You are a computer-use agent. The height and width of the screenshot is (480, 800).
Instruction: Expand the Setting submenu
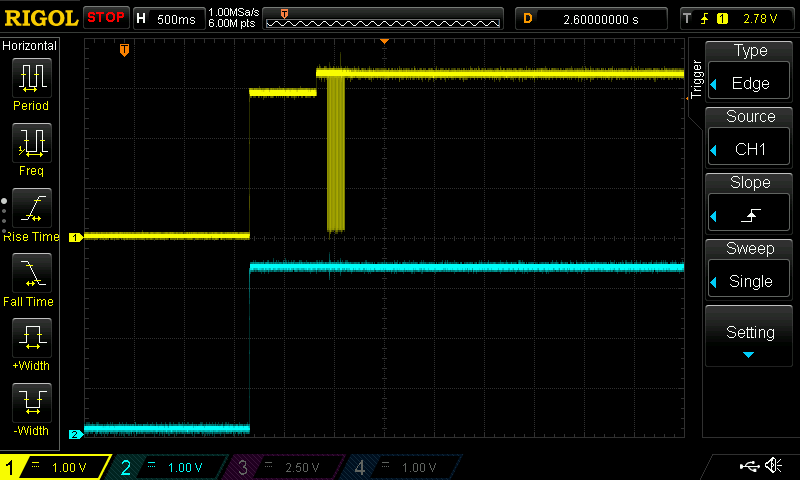748,337
